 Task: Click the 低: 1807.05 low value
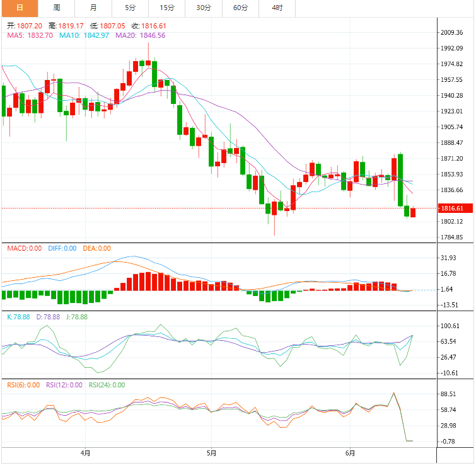pyautogui.click(x=107, y=26)
